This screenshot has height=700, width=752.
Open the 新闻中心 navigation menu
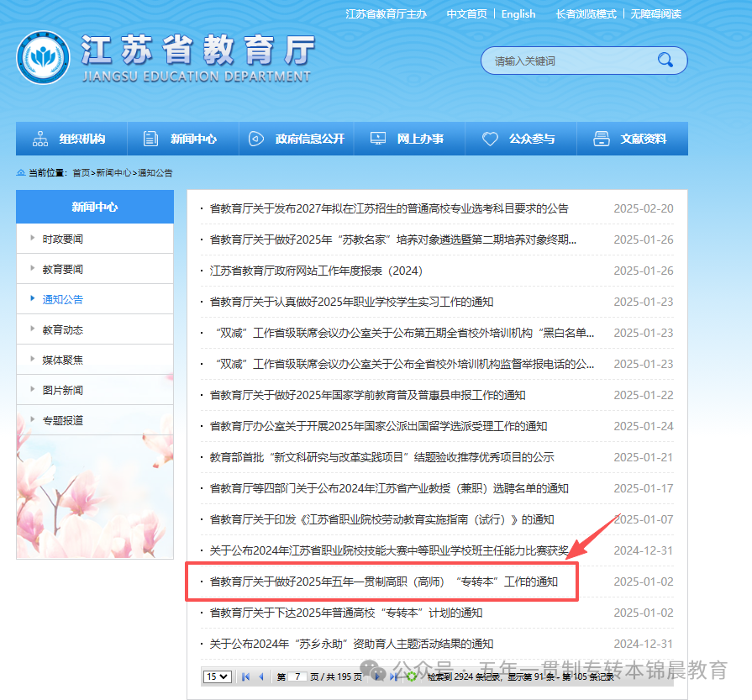point(182,139)
